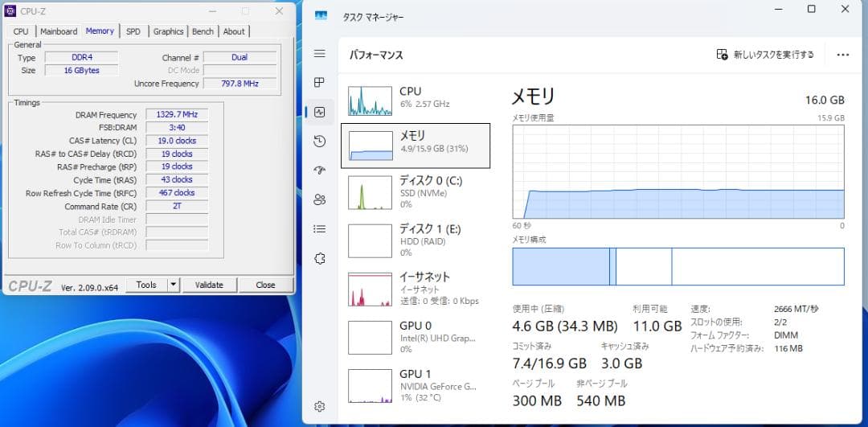This screenshot has height=427, width=868.
Task: Click the 116 MB hardware reserved value
Action: point(788,348)
